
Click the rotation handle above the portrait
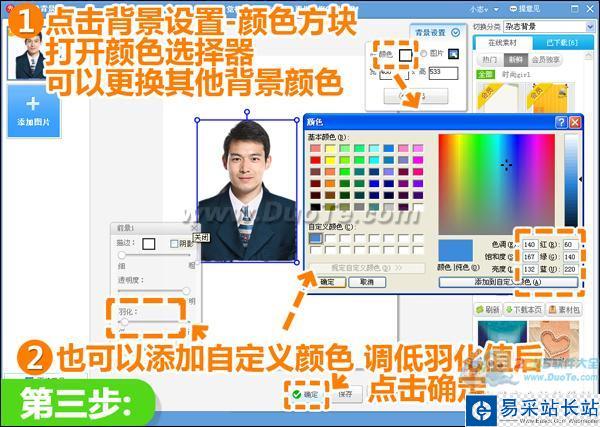coord(247,112)
